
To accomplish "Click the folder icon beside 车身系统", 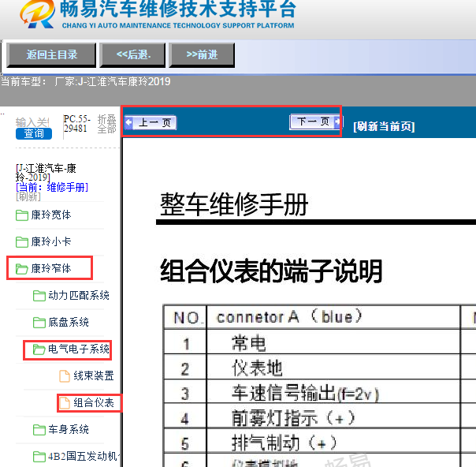I will point(39,430).
